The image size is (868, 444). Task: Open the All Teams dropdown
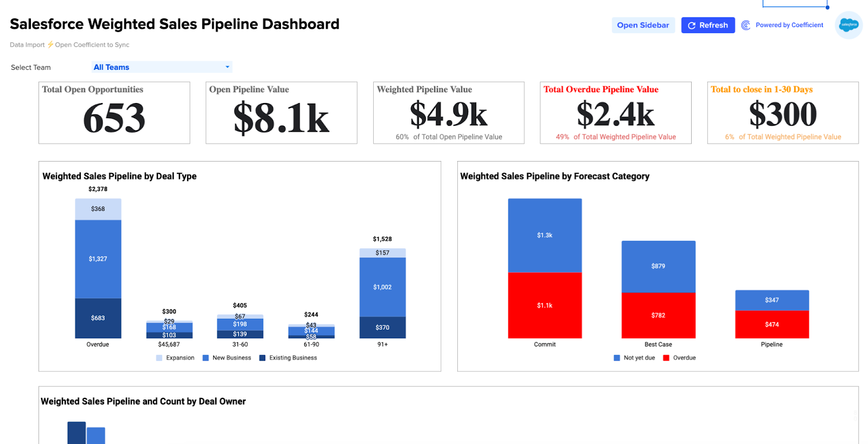[162, 67]
